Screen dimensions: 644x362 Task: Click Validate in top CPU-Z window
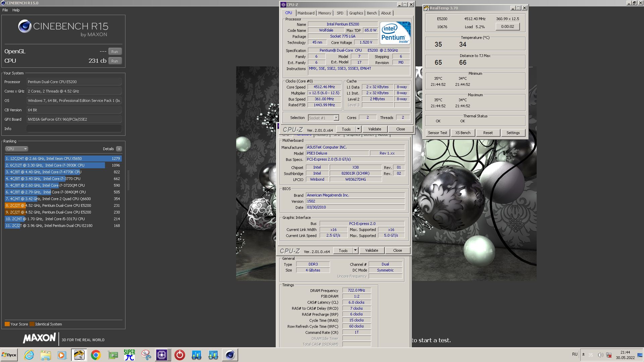point(375,129)
